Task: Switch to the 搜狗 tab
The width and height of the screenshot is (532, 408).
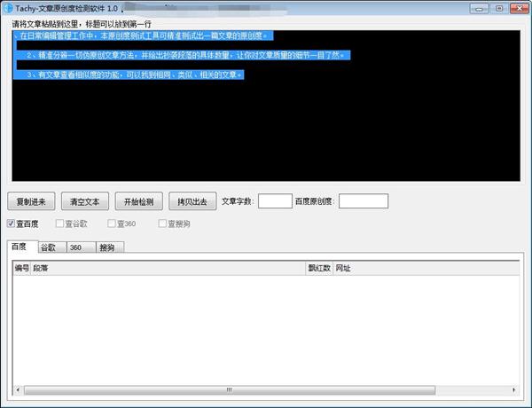Action: tap(110, 247)
